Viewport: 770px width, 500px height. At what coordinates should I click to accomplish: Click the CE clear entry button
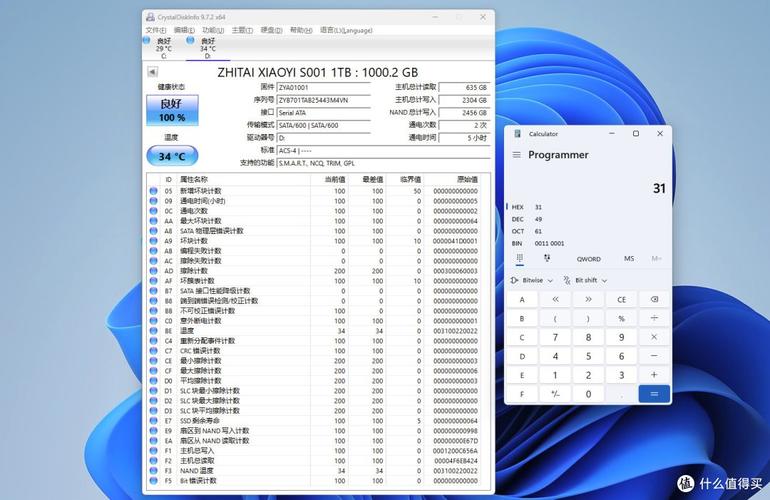tap(621, 299)
